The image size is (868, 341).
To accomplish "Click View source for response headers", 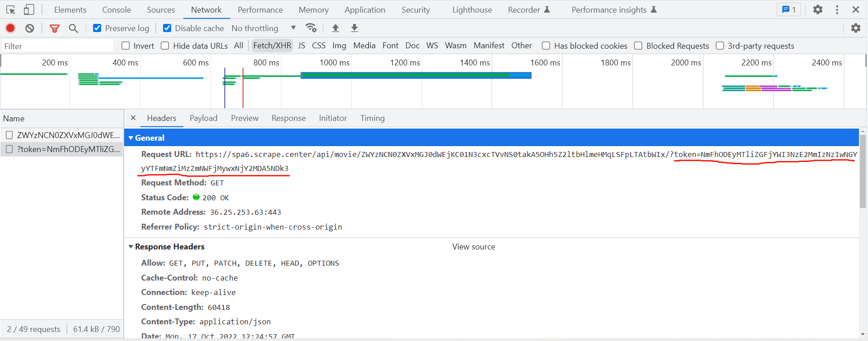I will point(474,247).
